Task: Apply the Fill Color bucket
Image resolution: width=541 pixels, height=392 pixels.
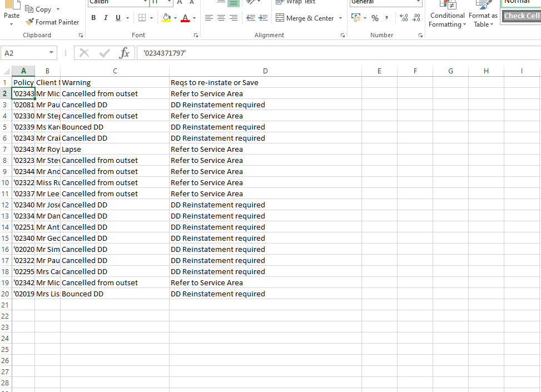Action: click(x=166, y=18)
